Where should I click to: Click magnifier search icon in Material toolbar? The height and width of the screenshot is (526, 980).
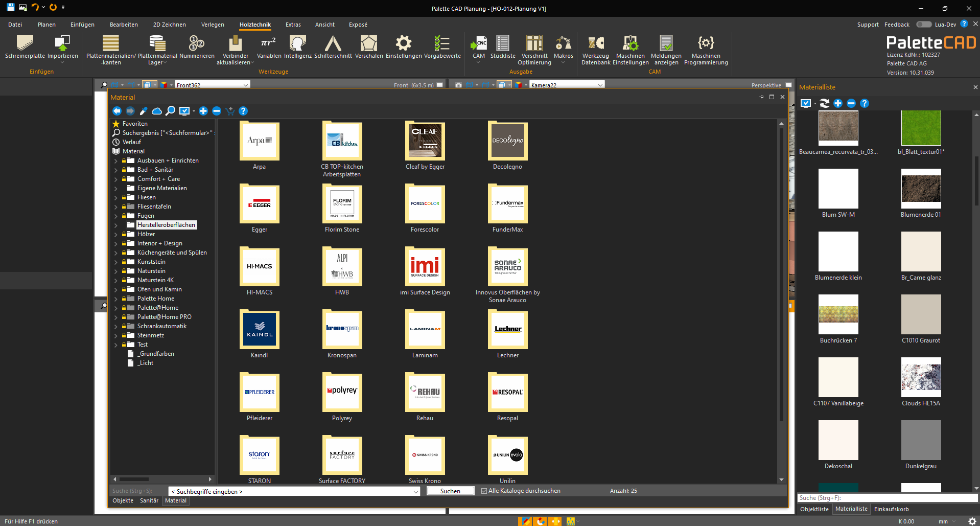[170, 111]
